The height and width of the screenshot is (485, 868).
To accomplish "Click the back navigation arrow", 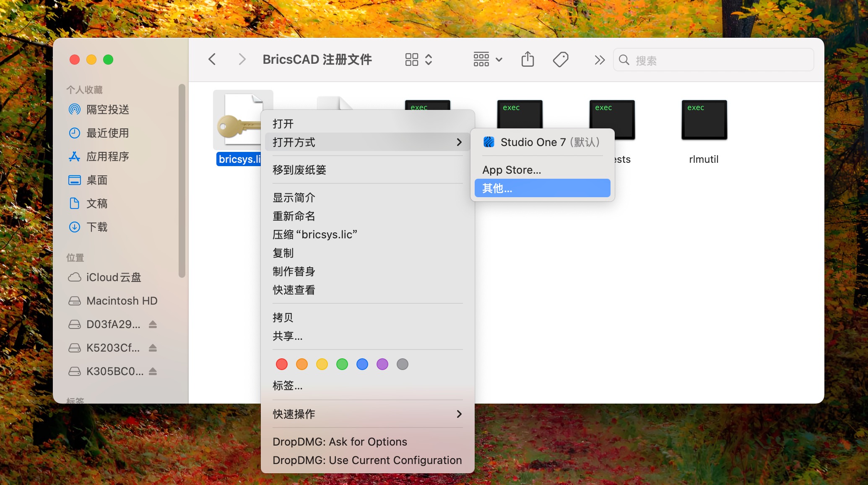I will 212,60.
